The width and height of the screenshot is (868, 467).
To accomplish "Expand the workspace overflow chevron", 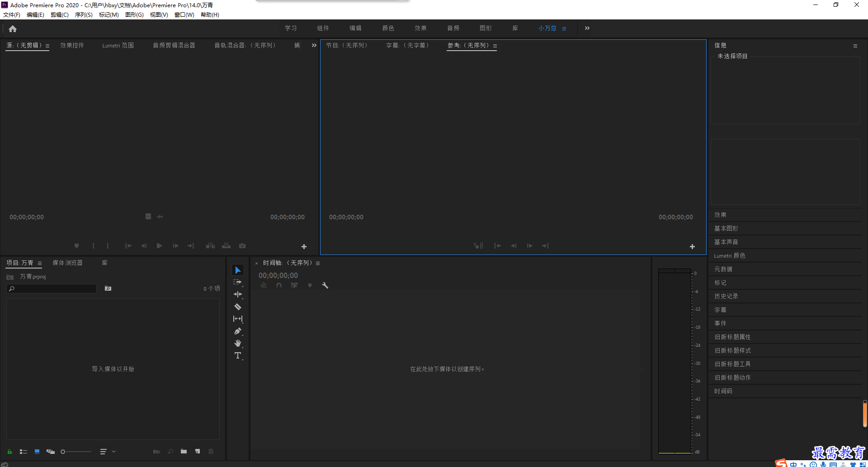I will point(587,28).
